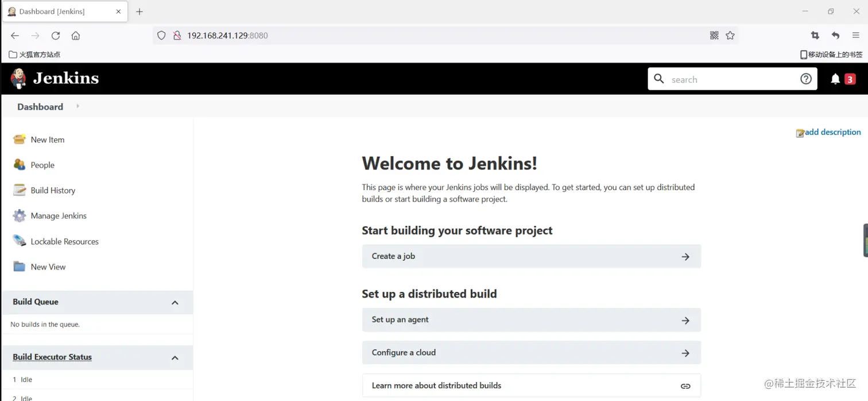This screenshot has width=868, height=401.
Task: Click the Set up an agent button
Action: click(532, 320)
